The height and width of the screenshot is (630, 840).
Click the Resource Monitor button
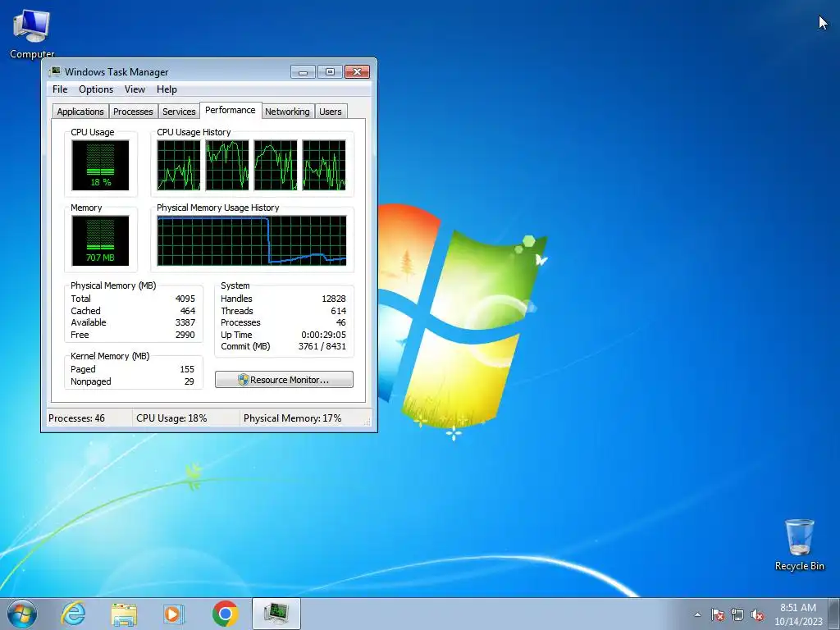point(284,379)
